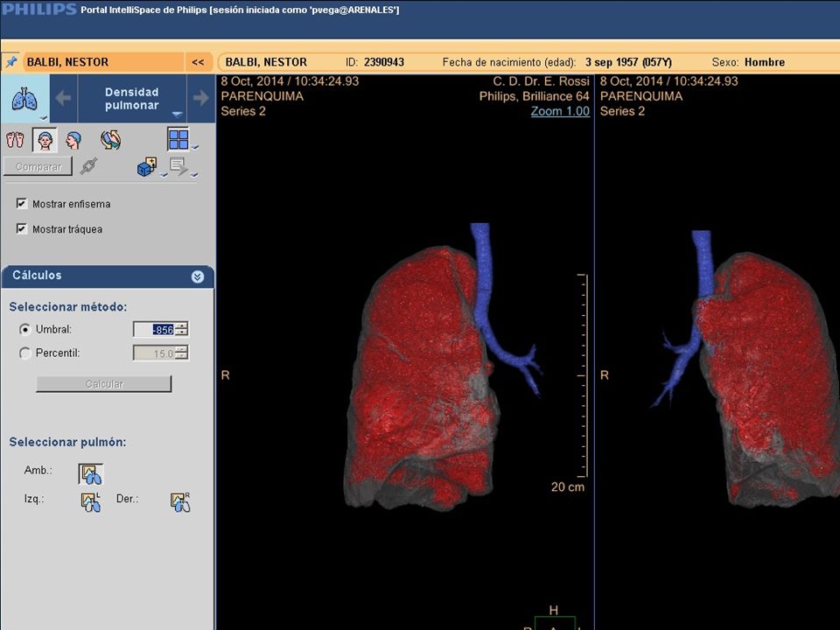Click 'C. D. Dr. E. Rossi' label
Viewport: 840px width, 630px height.
coord(541,81)
